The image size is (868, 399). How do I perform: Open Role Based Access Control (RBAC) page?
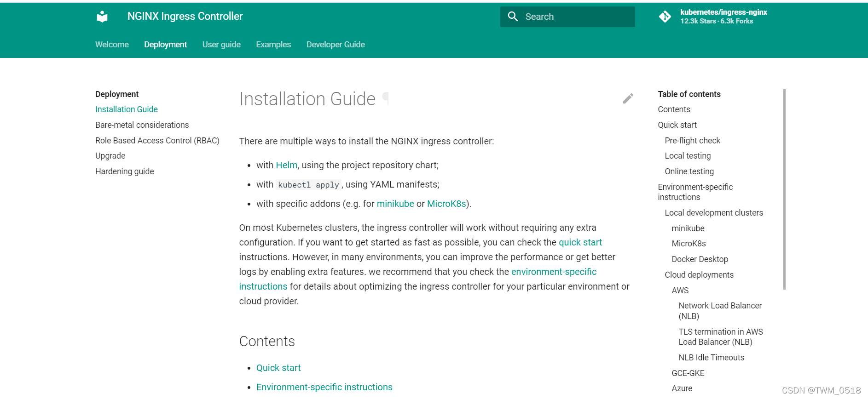157,141
